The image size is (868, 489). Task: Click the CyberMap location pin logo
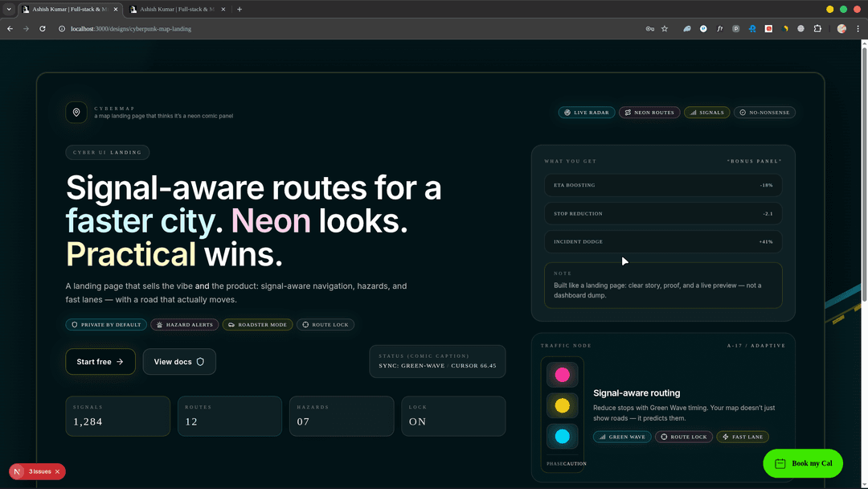click(x=76, y=113)
